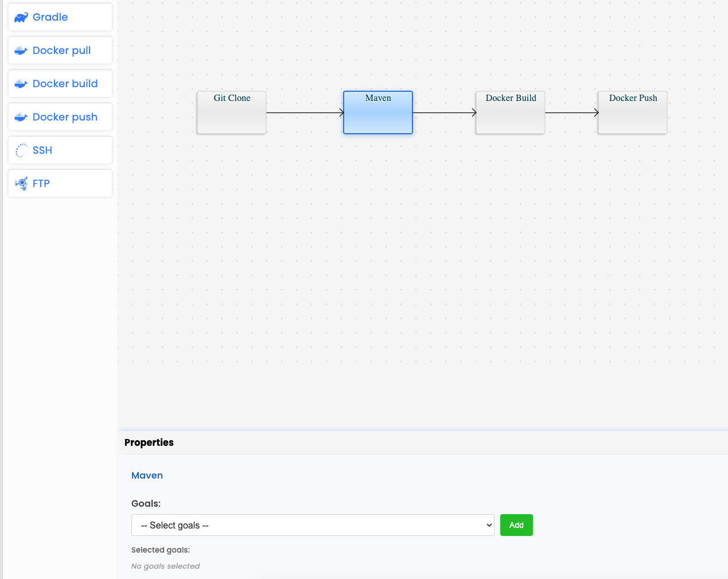Click the Properties panel header
The image size is (728, 579).
tap(149, 442)
